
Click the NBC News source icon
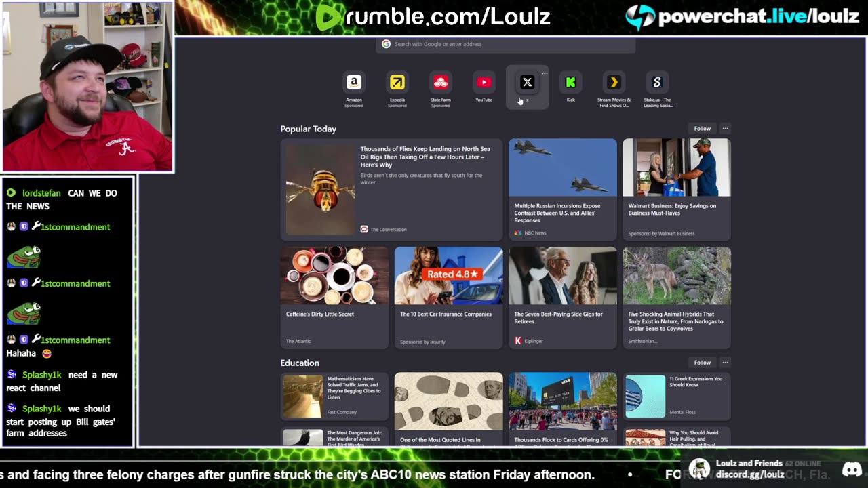(x=518, y=232)
